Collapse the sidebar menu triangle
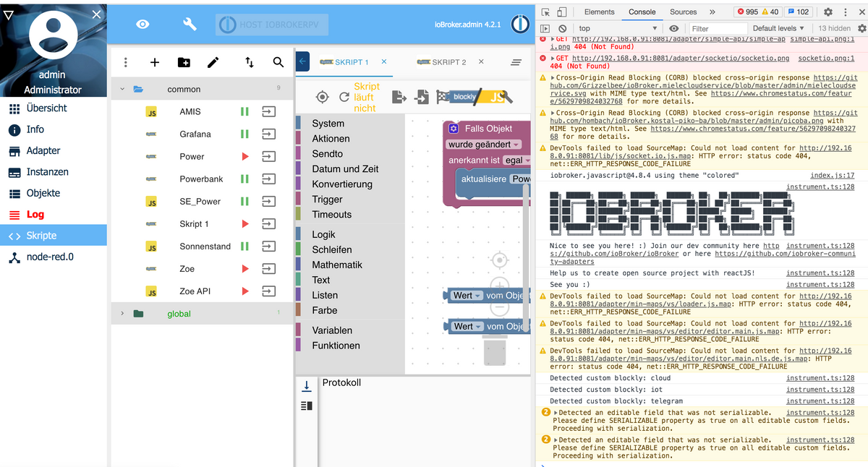The width and height of the screenshot is (868, 467). [8, 14]
